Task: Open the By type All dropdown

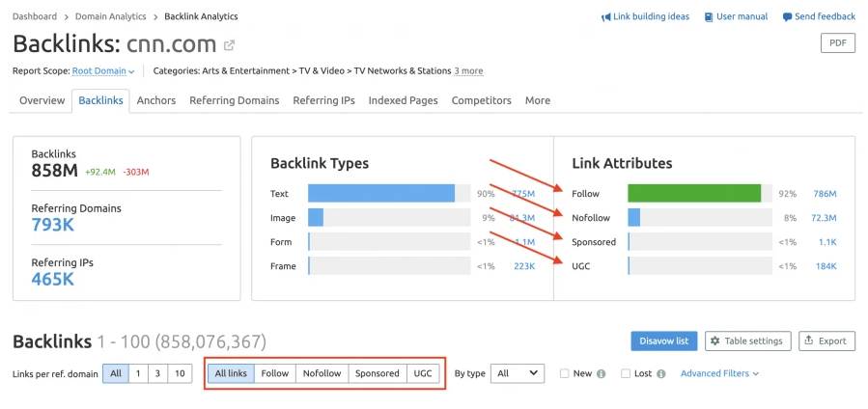Action: [x=517, y=373]
